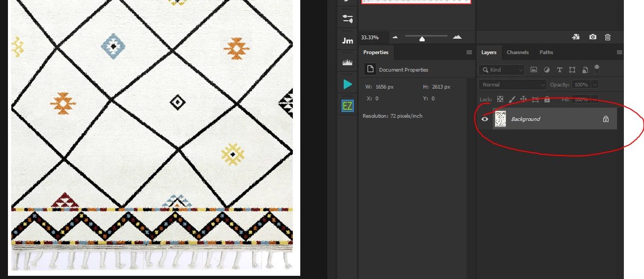Hide the Background layer with eye icon

click(x=484, y=119)
